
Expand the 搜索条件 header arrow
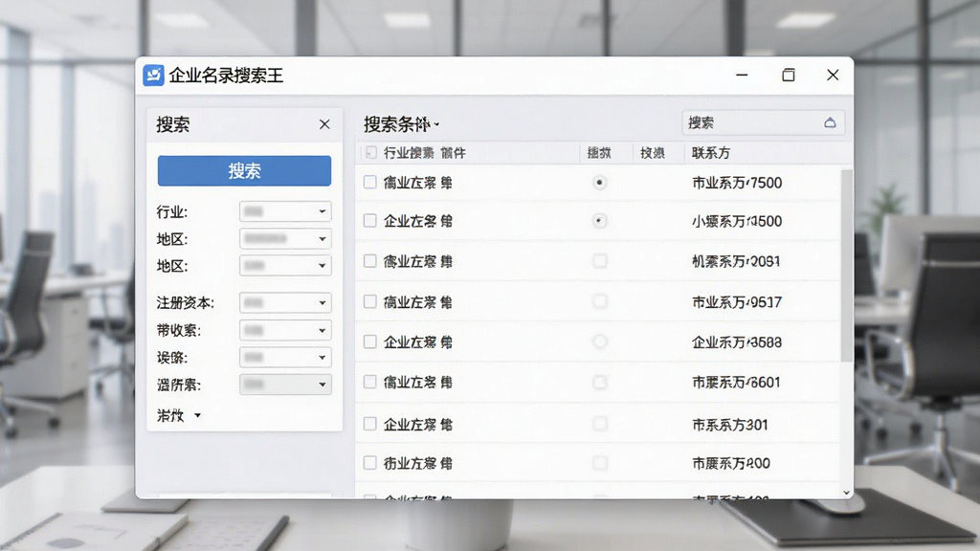pyautogui.click(x=436, y=124)
